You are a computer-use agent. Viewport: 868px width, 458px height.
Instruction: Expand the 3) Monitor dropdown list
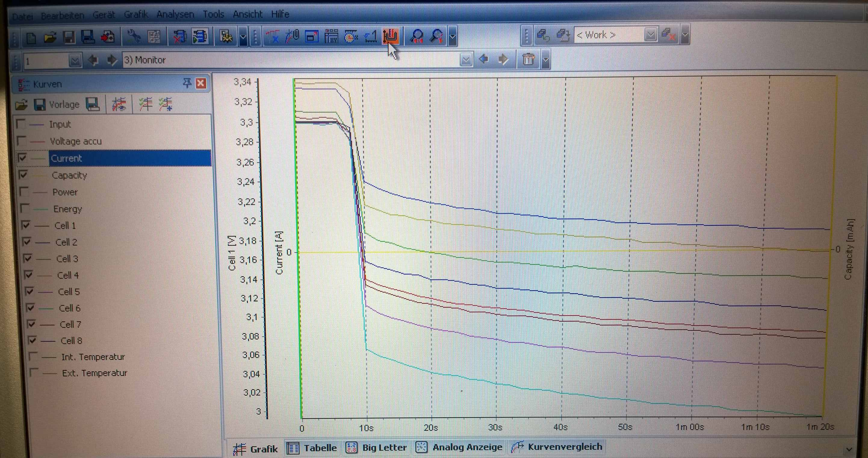click(x=466, y=60)
